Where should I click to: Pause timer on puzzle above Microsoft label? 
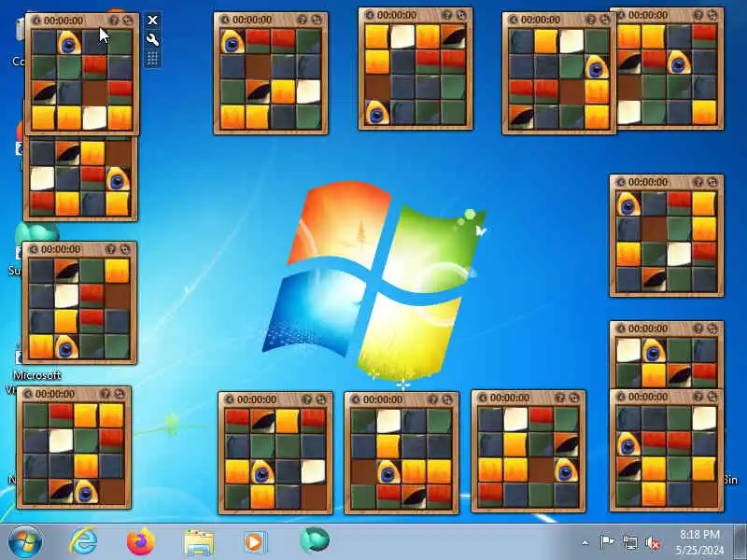34,249
